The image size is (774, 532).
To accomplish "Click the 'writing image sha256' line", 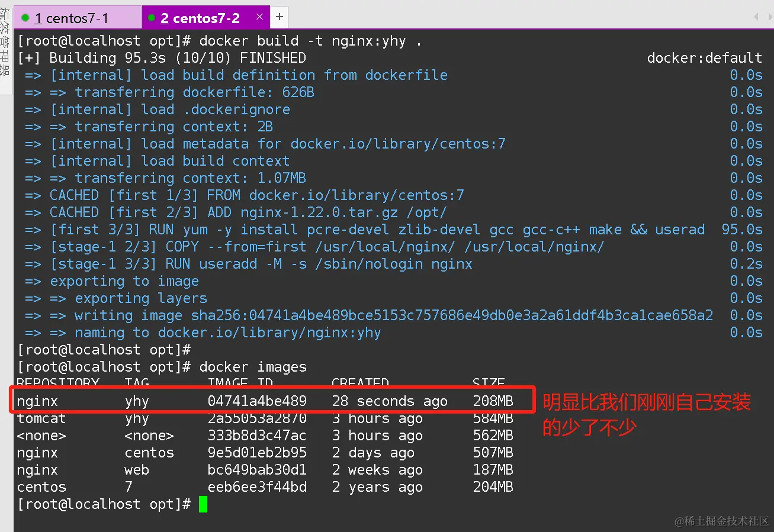I will [x=369, y=315].
